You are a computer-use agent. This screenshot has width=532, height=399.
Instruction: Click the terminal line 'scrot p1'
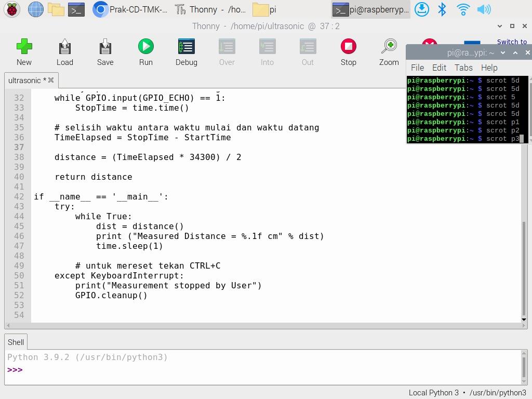(502, 122)
